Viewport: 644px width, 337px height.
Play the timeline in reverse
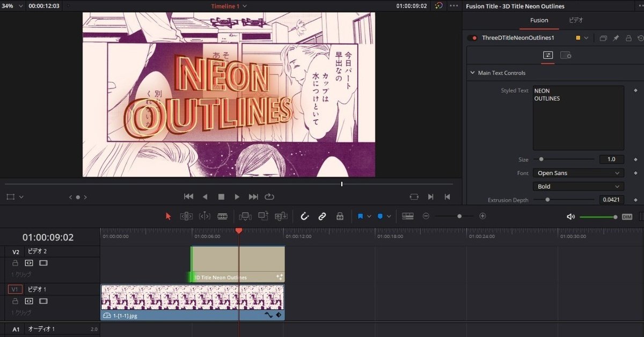[x=204, y=197]
